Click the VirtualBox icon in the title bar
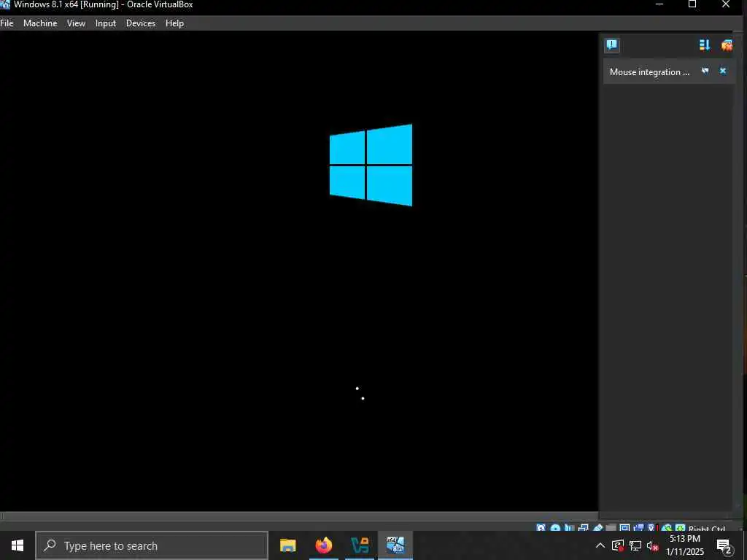 click(5, 4)
